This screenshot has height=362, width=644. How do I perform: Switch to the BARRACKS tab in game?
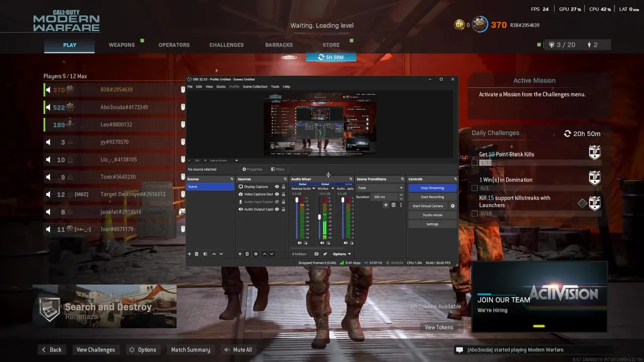pos(279,45)
